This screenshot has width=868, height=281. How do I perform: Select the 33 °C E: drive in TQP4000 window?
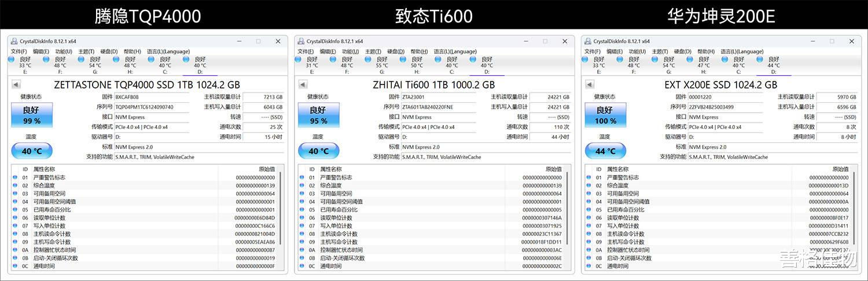pyautogui.click(x=24, y=65)
